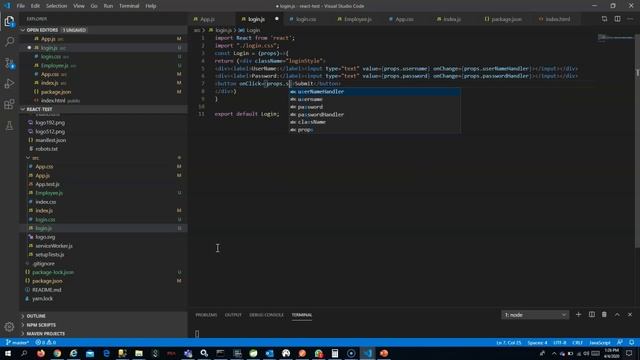
Task: Switch to the Problems panel tab
Action: [x=206, y=315]
